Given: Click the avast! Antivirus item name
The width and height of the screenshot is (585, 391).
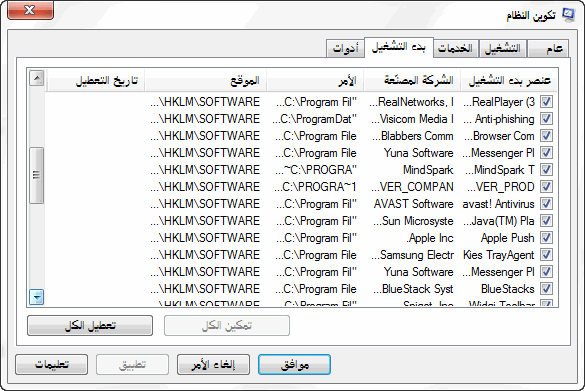Looking at the screenshot, I should pyautogui.click(x=498, y=204).
